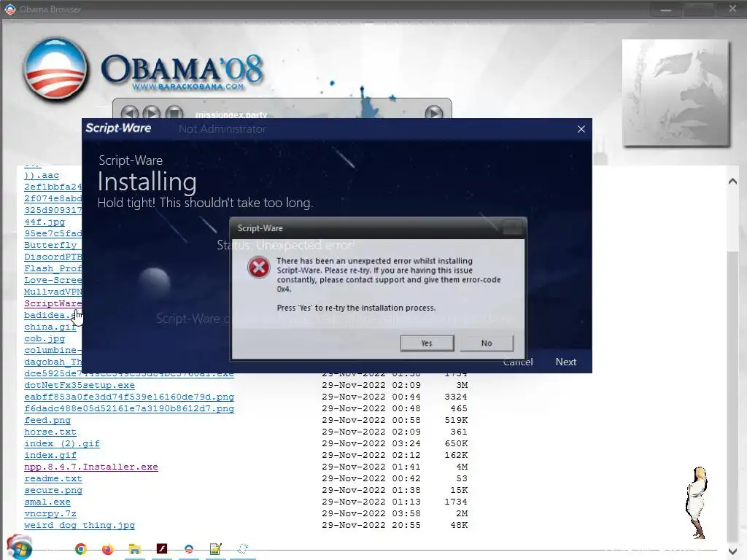Open the eabff853a0fe3dd74f539e16160de79d.png link
747x560 pixels.
(x=129, y=397)
